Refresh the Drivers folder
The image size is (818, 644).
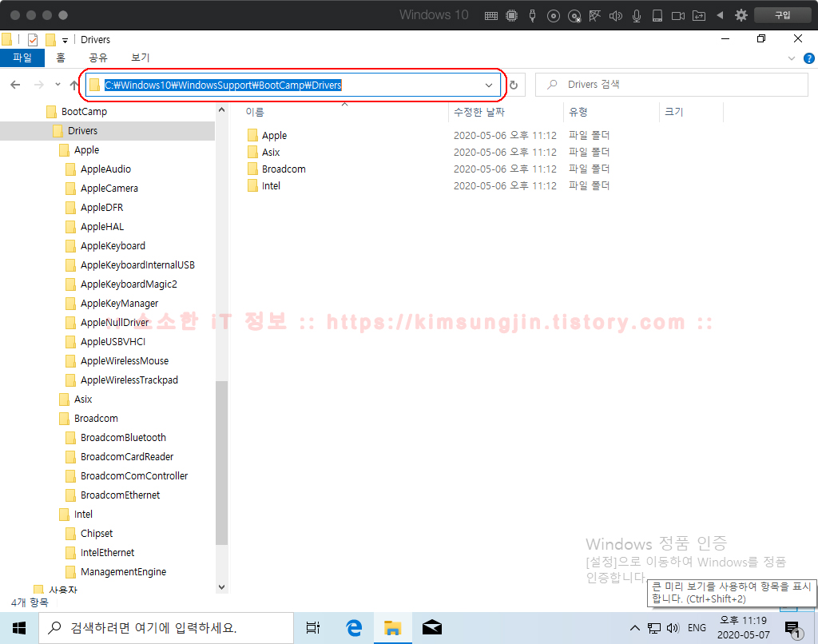click(x=514, y=85)
